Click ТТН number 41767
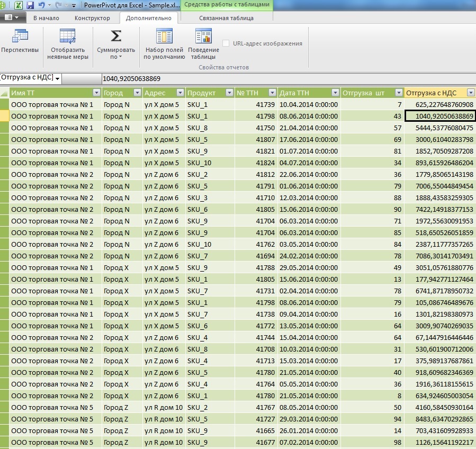Viewport: 476px width, 449px height. click(x=256, y=408)
